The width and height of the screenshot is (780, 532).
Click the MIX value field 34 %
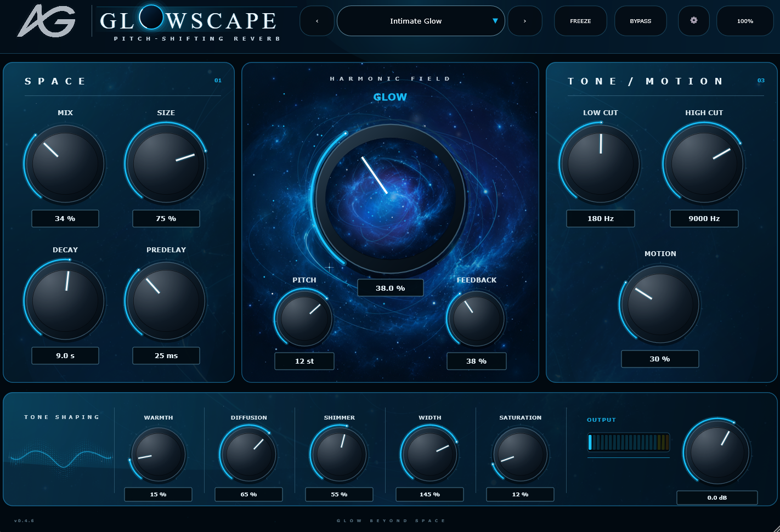pyautogui.click(x=65, y=218)
